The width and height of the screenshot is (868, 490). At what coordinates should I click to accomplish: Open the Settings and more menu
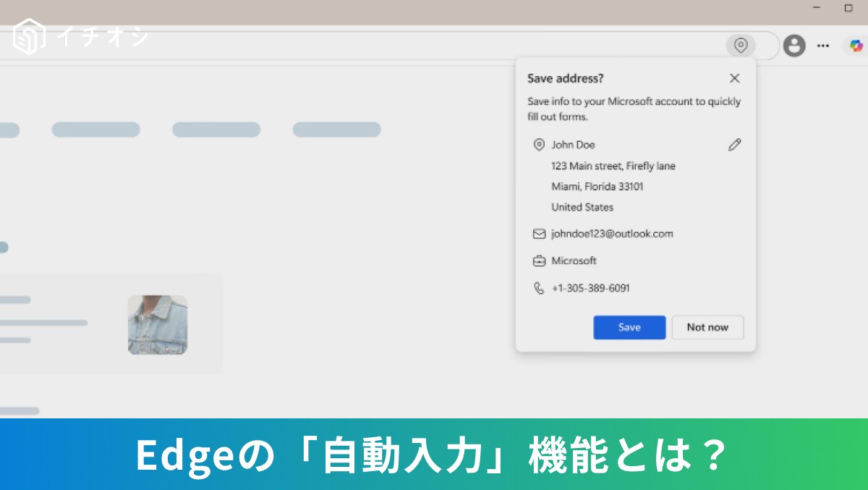[x=823, y=46]
